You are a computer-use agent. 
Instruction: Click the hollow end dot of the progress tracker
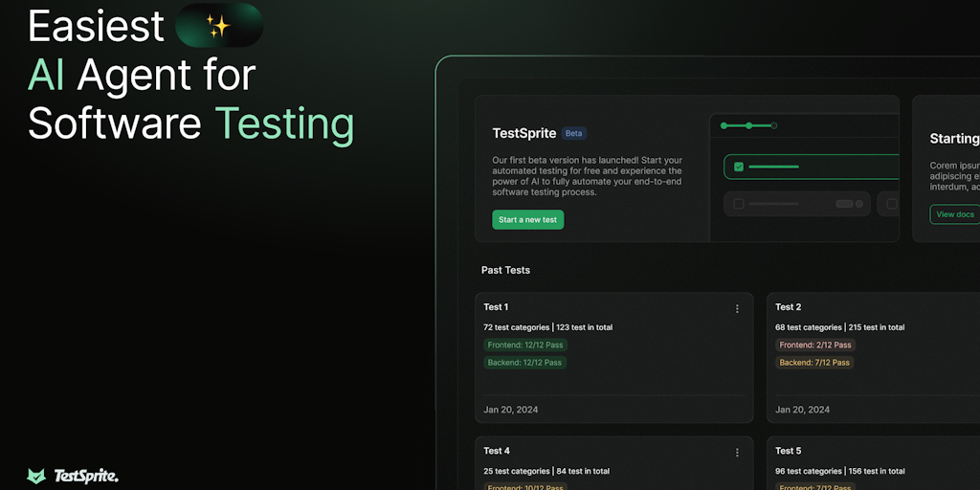tap(774, 125)
